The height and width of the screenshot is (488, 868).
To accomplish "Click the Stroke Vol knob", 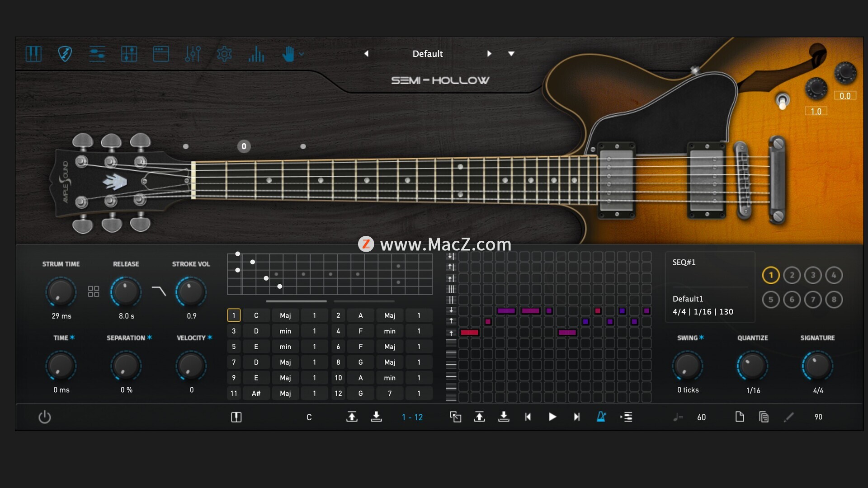I will click(x=191, y=291).
